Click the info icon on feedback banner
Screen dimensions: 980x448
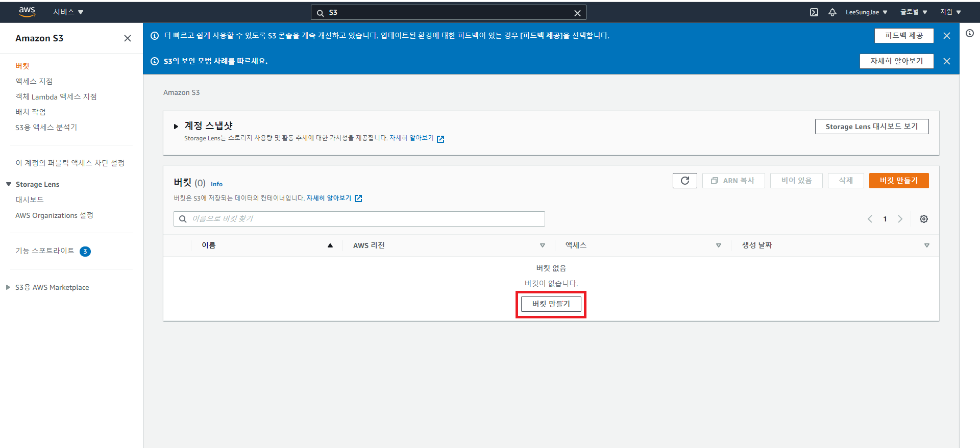tap(155, 35)
